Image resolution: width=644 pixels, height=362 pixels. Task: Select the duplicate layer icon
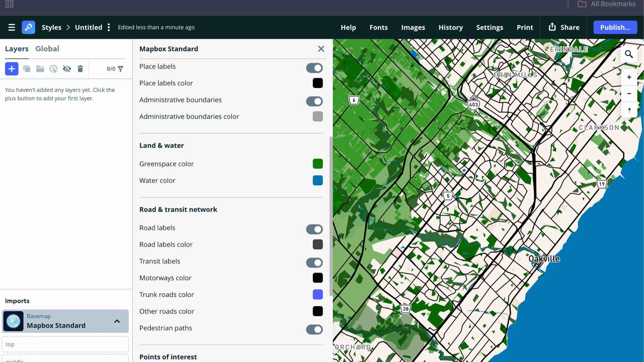(x=26, y=69)
